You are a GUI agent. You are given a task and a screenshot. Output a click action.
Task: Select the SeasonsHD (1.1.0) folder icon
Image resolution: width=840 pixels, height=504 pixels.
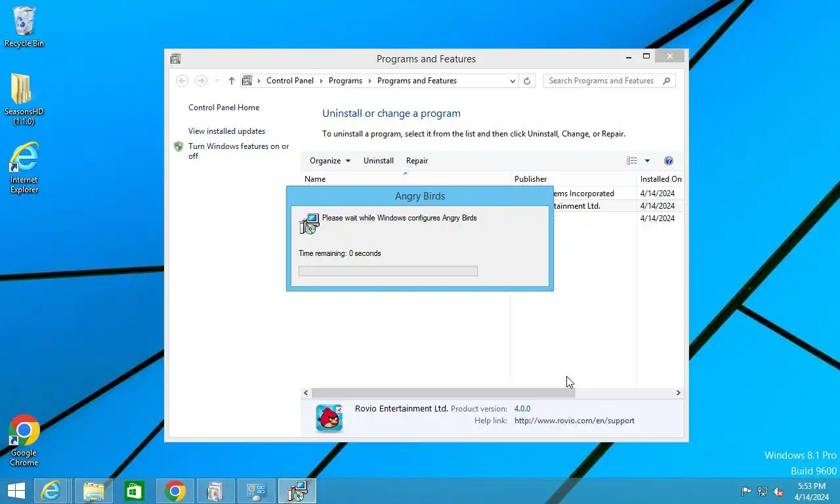pyautogui.click(x=24, y=98)
